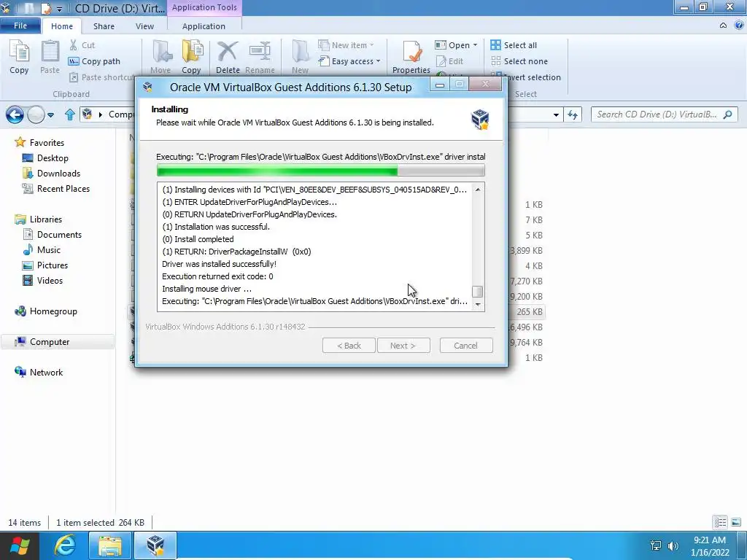
Task: Expand the Open dropdown arrow
Action: [x=475, y=45]
